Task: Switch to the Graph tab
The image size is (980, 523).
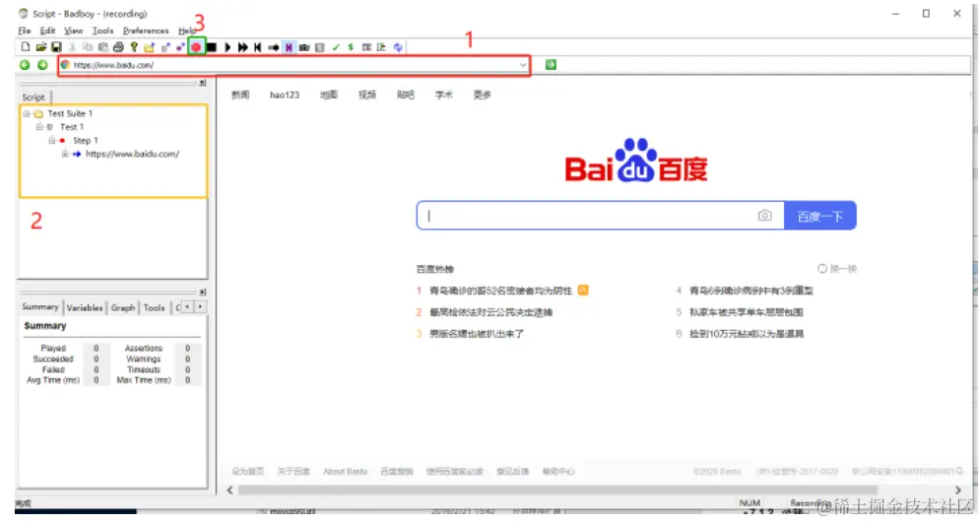Action: click(x=123, y=307)
